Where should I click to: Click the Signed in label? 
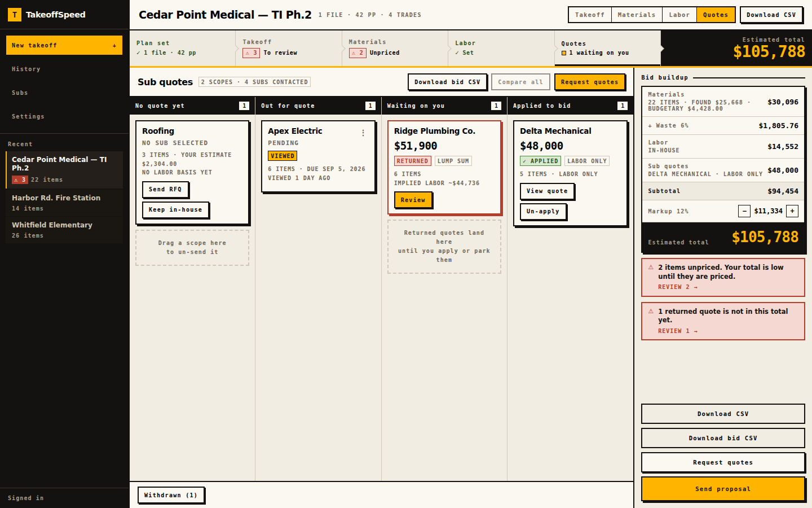[26, 498]
